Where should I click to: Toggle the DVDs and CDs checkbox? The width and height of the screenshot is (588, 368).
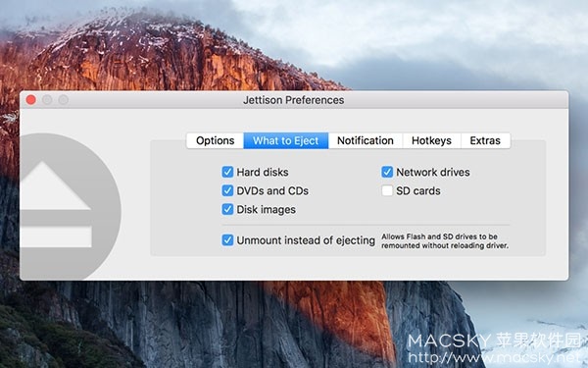227,190
